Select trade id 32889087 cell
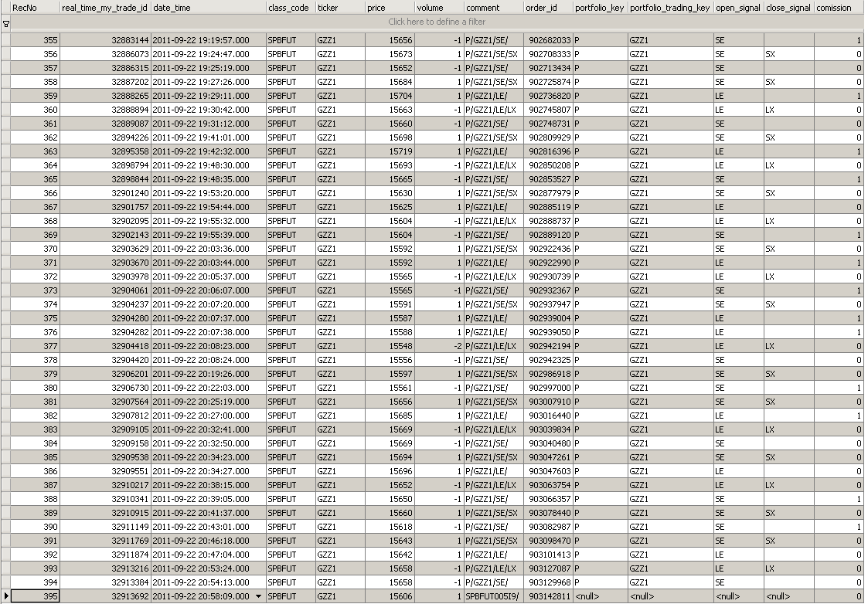868x604 pixels. pos(105,124)
